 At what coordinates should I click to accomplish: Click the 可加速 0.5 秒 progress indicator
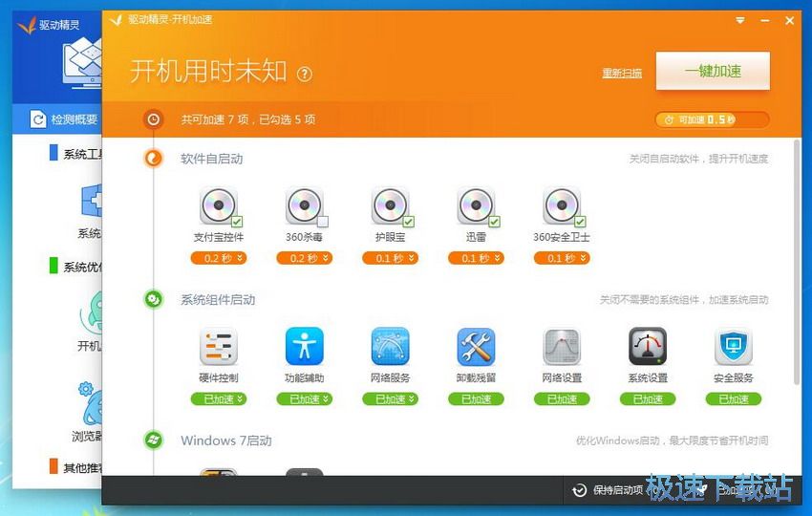click(712, 119)
